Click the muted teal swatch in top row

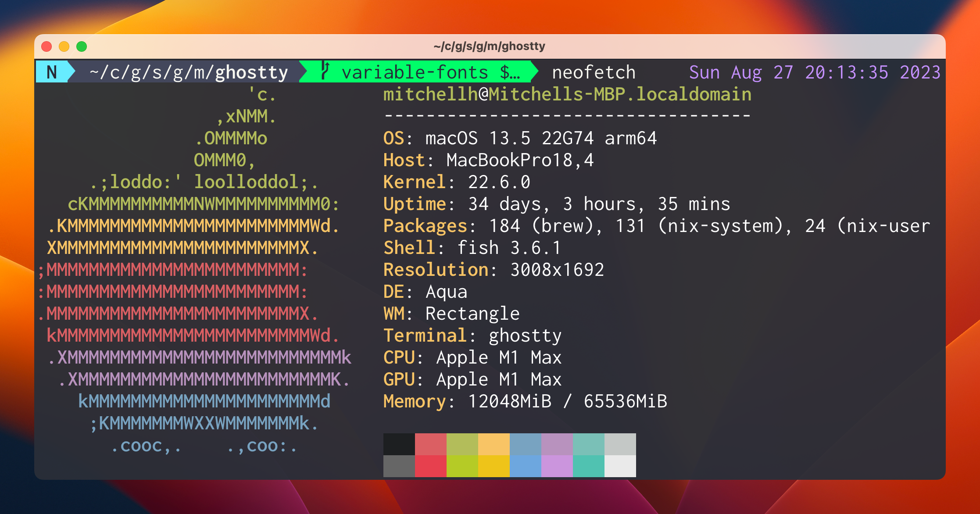(x=589, y=444)
